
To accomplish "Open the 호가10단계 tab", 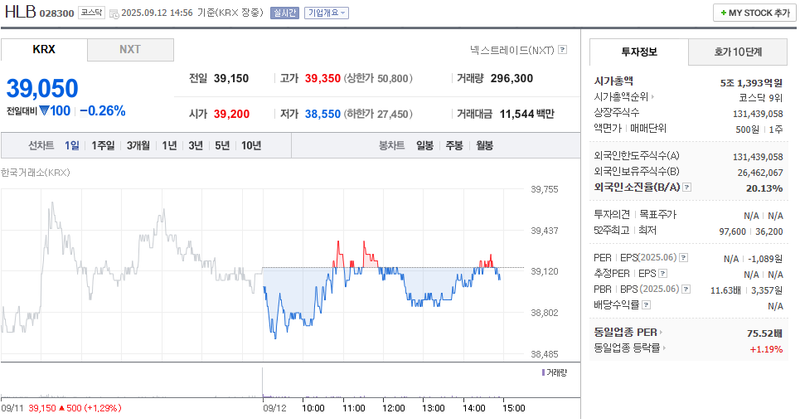I will (x=738, y=52).
